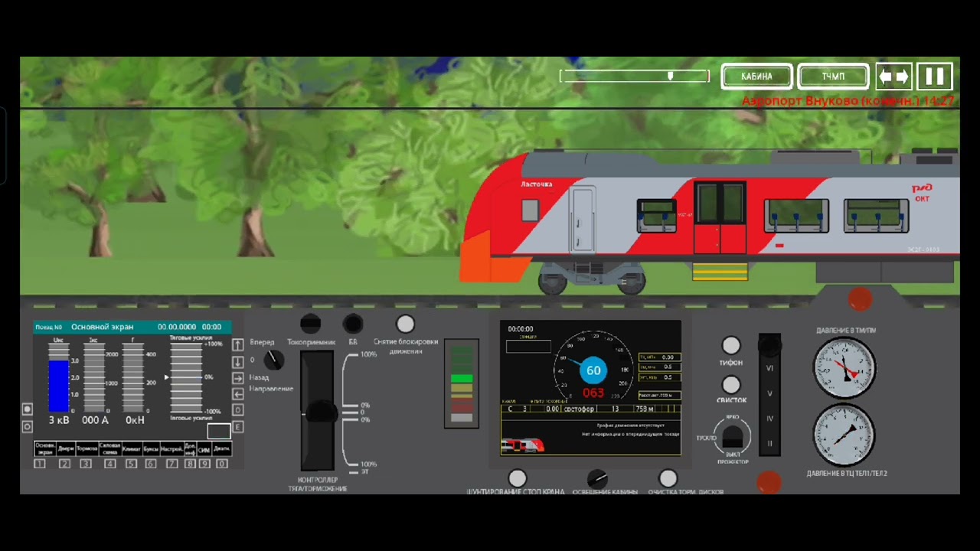Click the hollow-circle key left of display
Image resolution: width=980 pixels, height=551 pixels.
tap(27, 426)
